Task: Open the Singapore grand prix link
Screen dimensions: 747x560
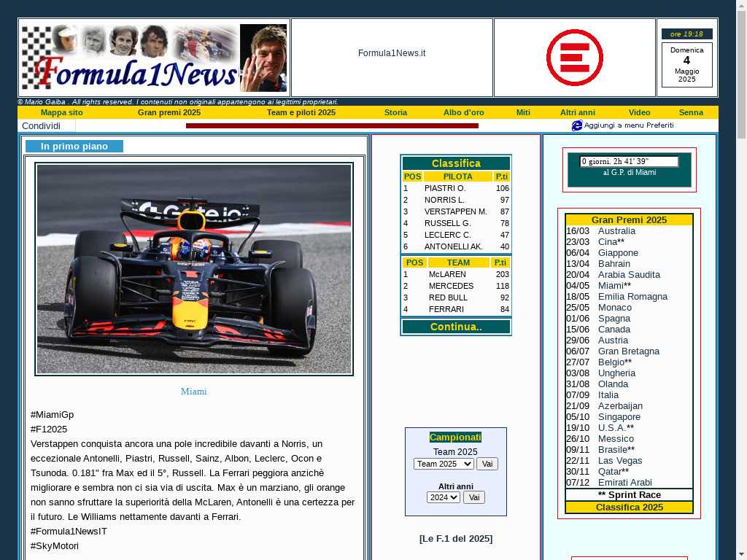Action: point(619,417)
